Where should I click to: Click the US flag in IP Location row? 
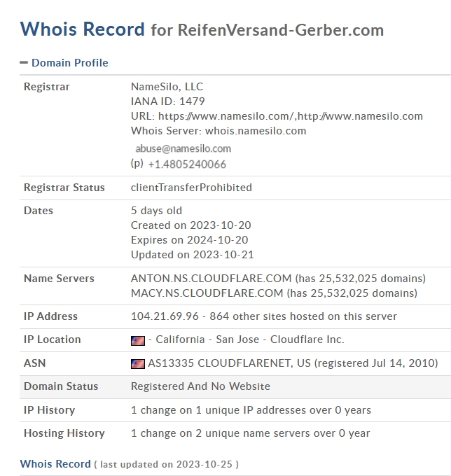click(x=137, y=341)
